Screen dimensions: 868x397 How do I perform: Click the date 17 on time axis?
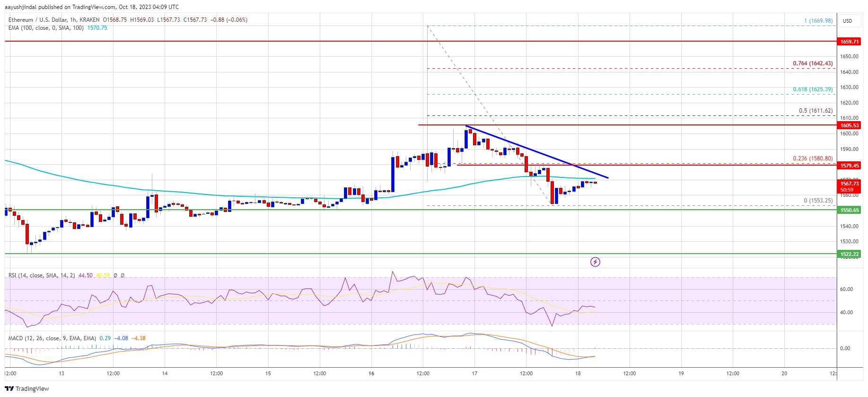point(474,373)
